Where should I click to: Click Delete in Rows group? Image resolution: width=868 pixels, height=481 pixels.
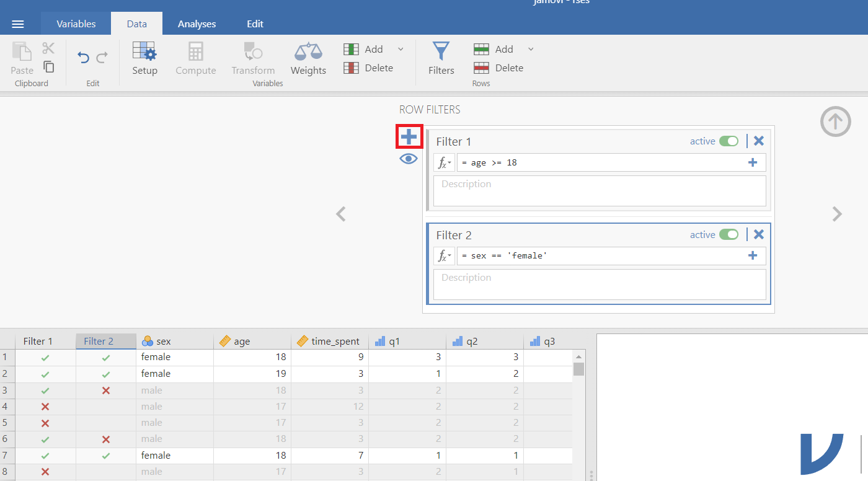(x=501, y=68)
